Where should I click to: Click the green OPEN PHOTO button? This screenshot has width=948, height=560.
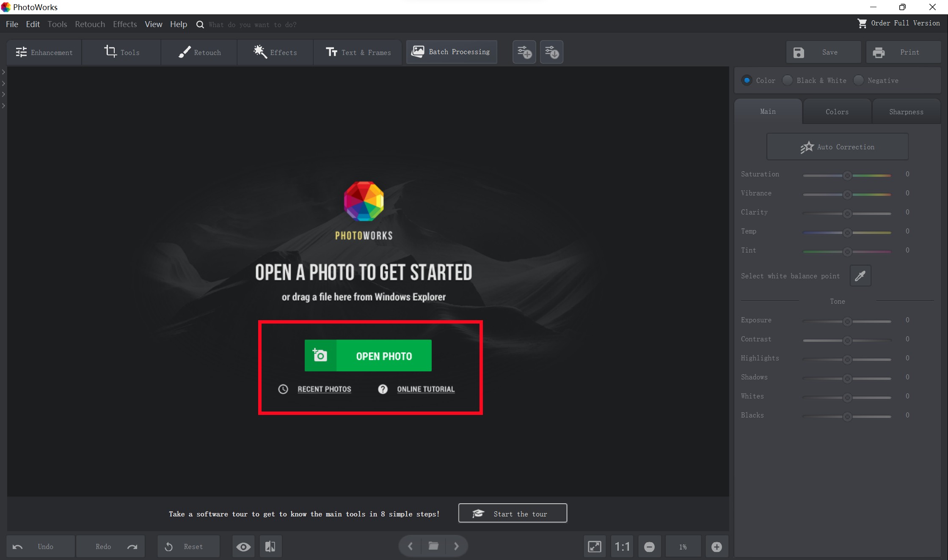368,356
